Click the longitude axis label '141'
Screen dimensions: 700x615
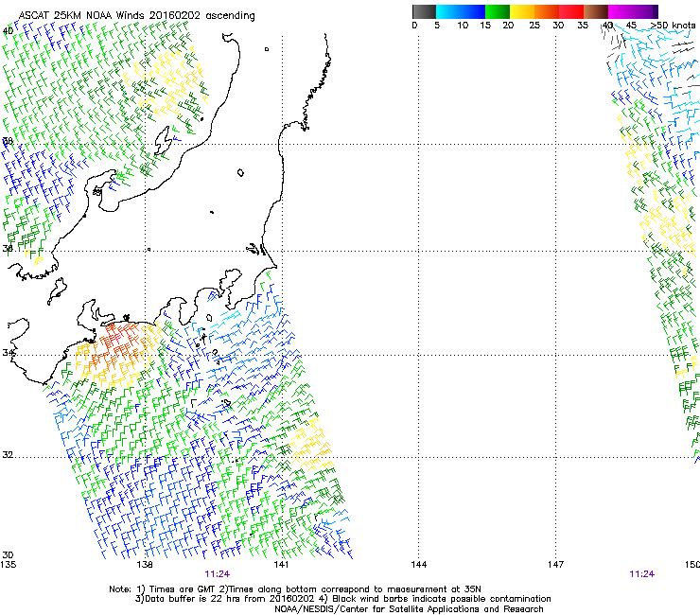(x=281, y=565)
